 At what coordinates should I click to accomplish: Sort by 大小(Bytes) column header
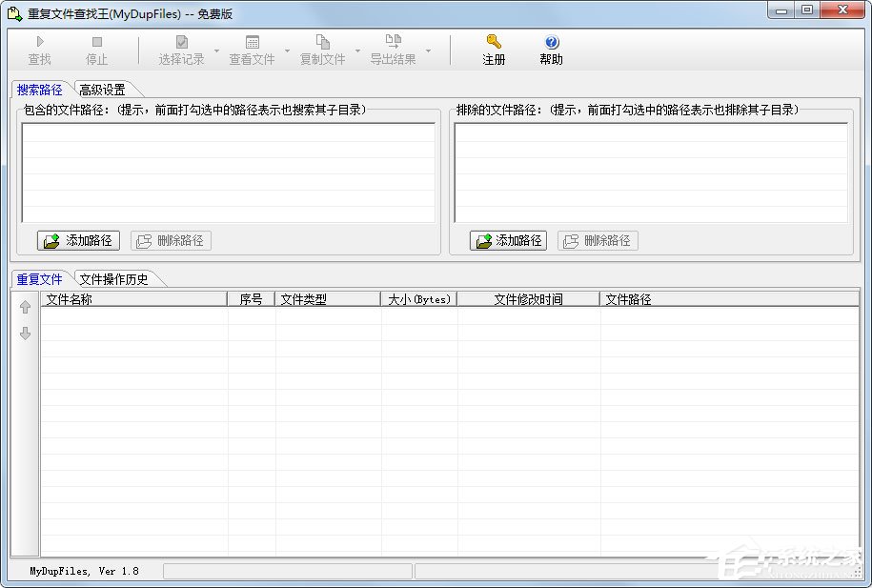(x=418, y=299)
